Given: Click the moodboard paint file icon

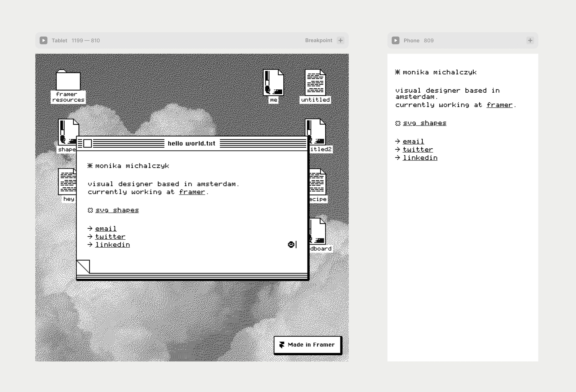Looking at the screenshot, I should pyautogui.click(x=318, y=231).
